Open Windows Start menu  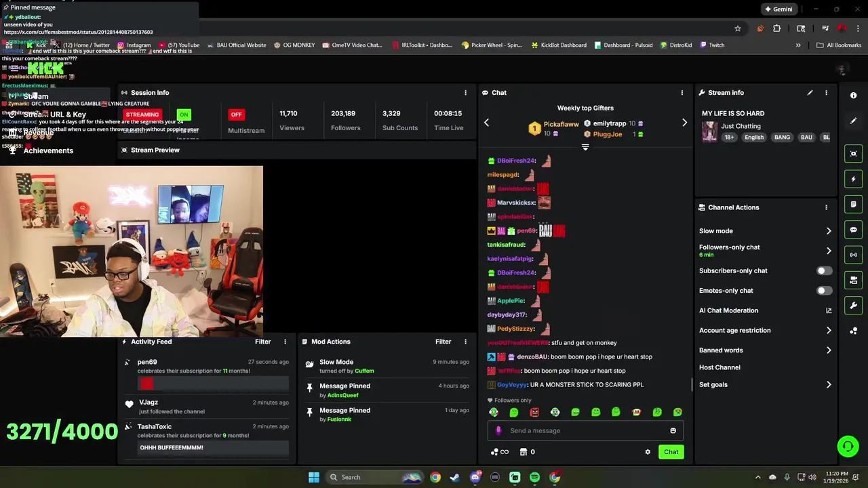pos(314,477)
